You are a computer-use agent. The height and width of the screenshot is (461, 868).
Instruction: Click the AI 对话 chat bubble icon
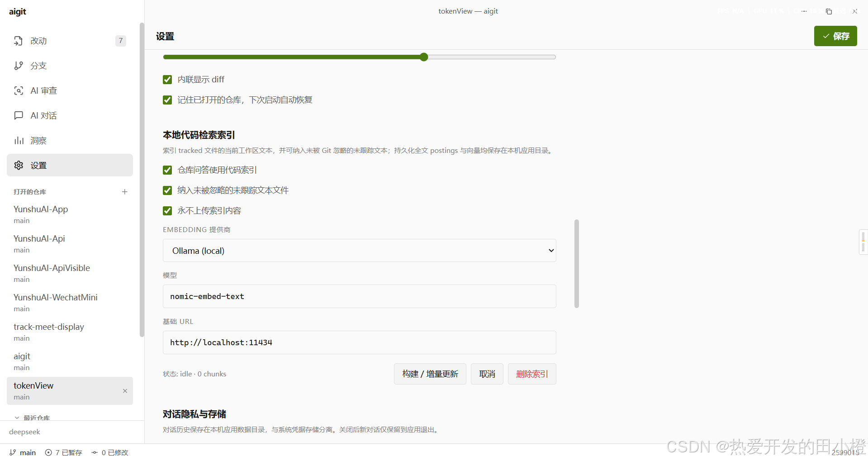click(19, 115)
